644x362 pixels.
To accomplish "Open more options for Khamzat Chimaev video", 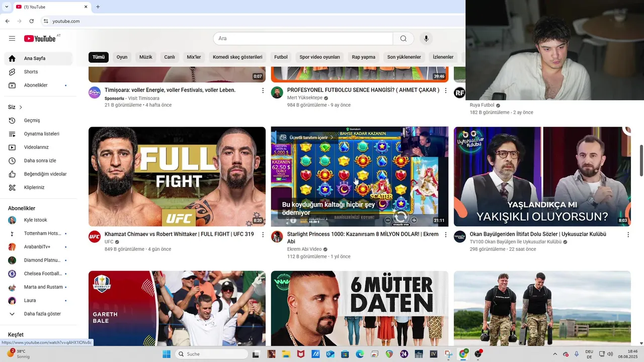I will click(263, 235).
